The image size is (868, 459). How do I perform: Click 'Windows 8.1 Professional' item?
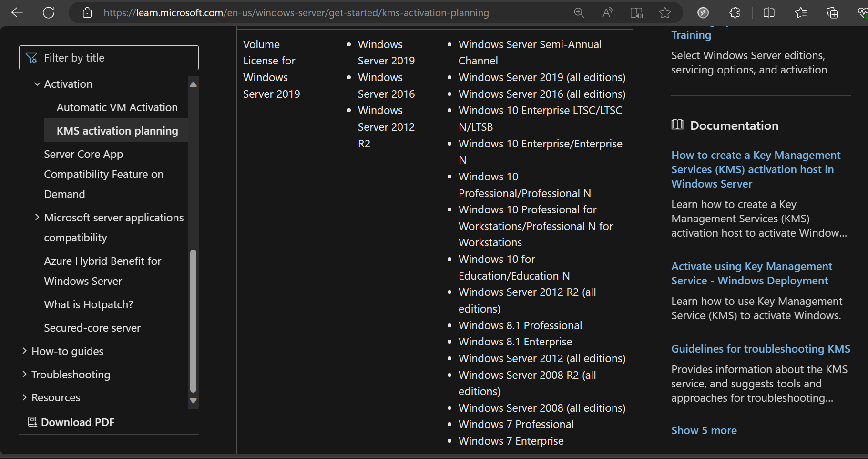click(520, 325)
